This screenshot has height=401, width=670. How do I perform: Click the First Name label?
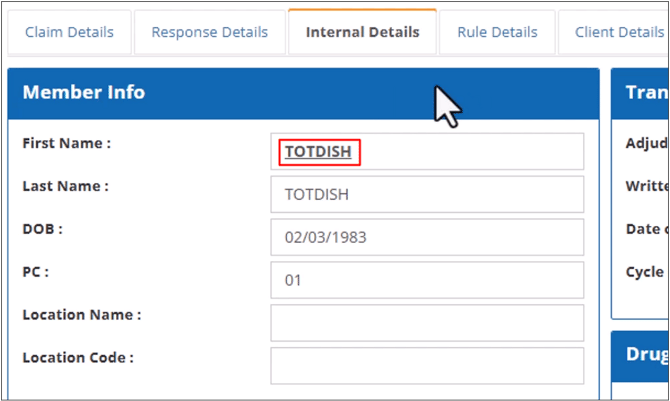66,143
